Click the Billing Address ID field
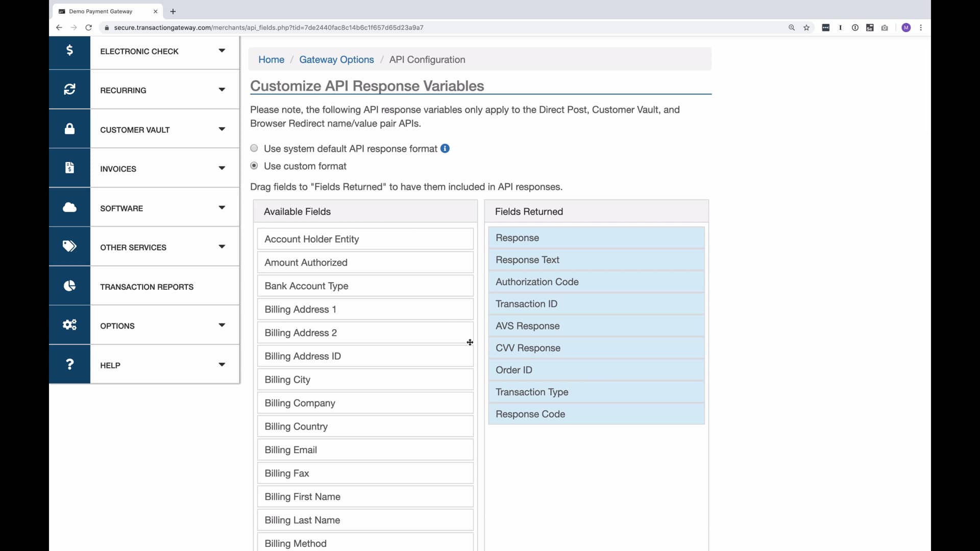Viewport: 980px width, 551px height. pyautogui.click(x=365, y=356)
